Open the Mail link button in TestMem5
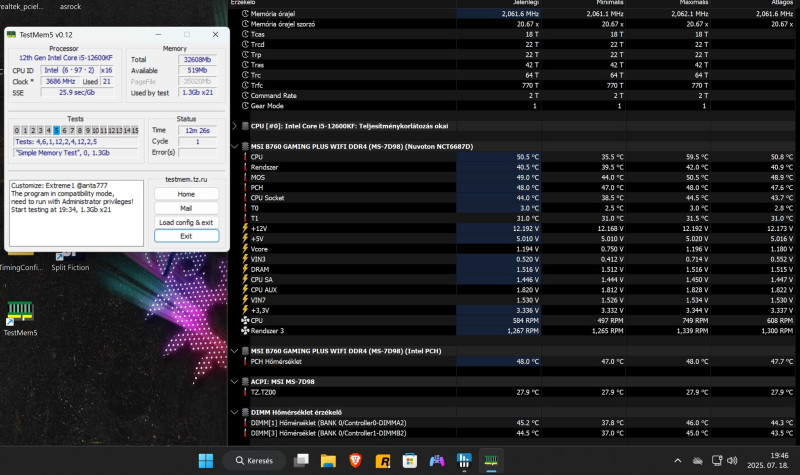 pyautogui.click(x=186, y=208)
